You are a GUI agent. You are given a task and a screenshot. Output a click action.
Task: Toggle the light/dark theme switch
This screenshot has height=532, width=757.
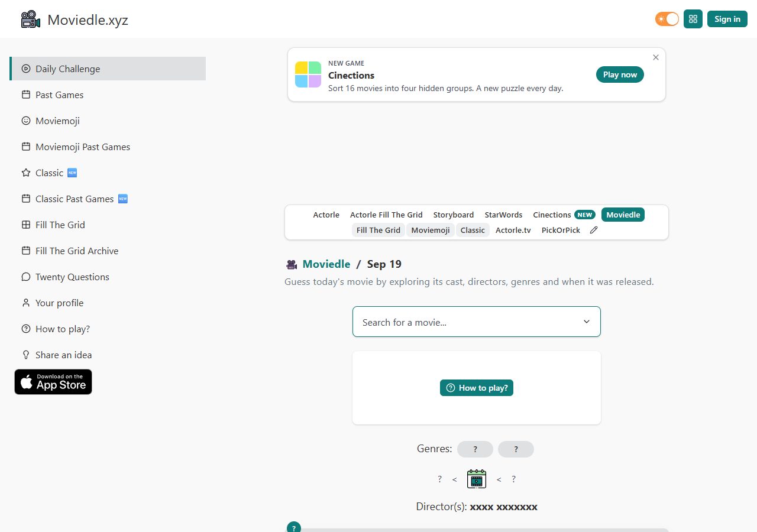(667, 19)
